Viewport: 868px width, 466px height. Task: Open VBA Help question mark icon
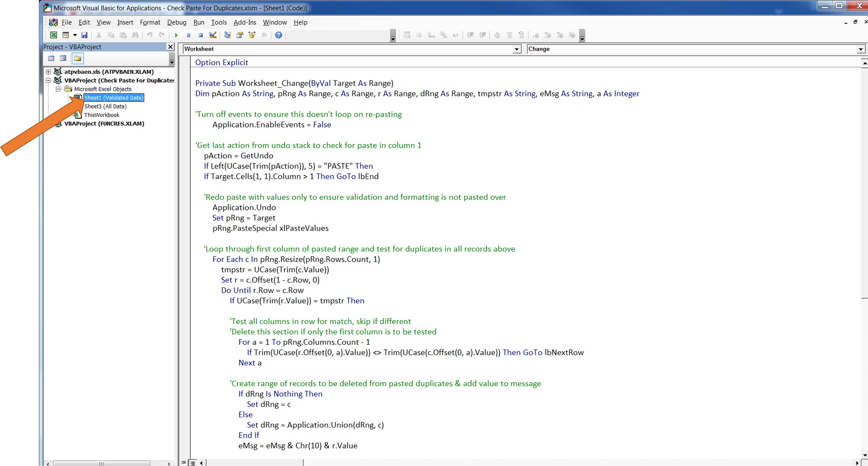coord(279,35)
